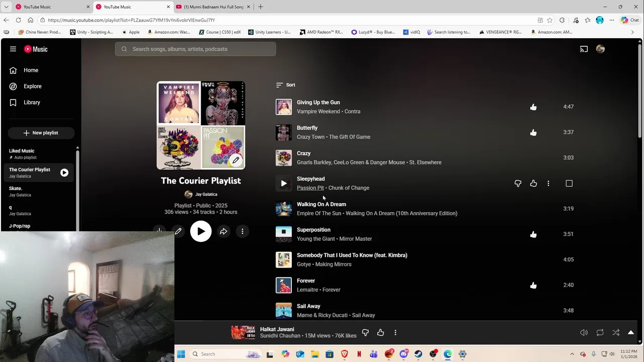Share the playlist

(223, 231)
